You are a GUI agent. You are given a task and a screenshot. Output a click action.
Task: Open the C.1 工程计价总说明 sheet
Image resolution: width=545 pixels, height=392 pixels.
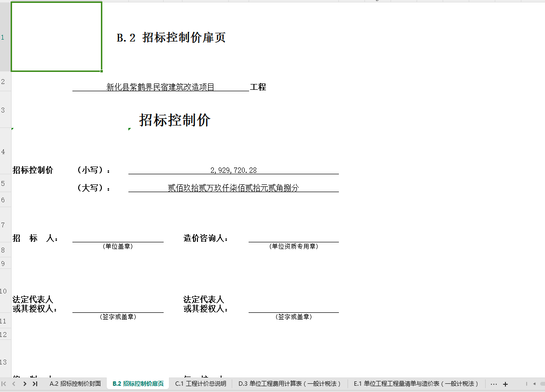(x=200, y=384)
